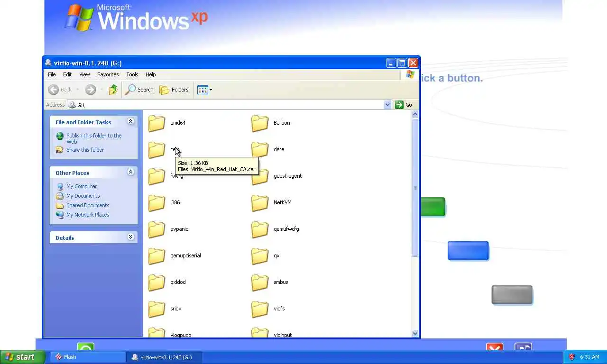Collapse the Other Places panel

tap(130, 173)
